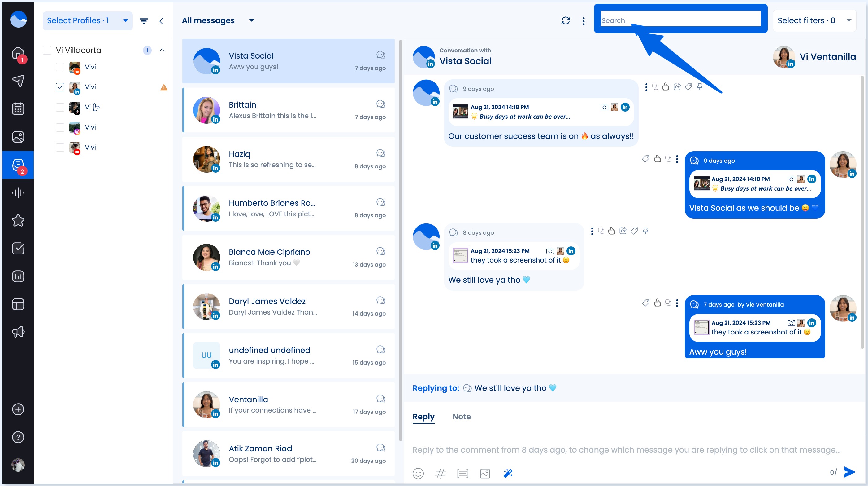Open the Calendar from the left sidebar
Image resolution: width=868 pixels, height=486 pixels.
coord(18,108)
